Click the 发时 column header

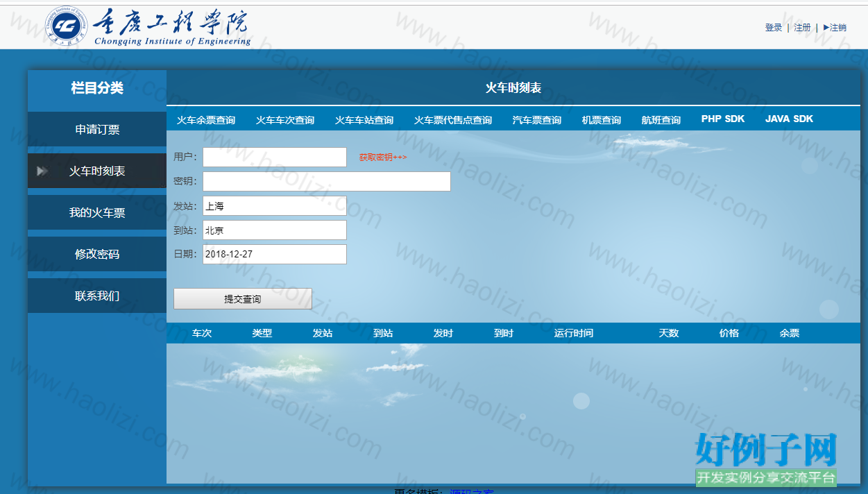[443, 333]
